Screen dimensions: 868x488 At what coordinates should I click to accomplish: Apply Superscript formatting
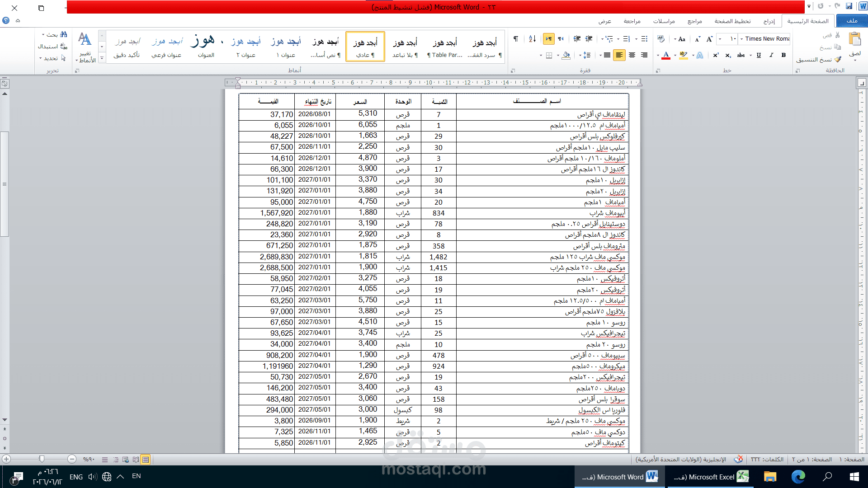pyautogui.click(x=716, y=55)
